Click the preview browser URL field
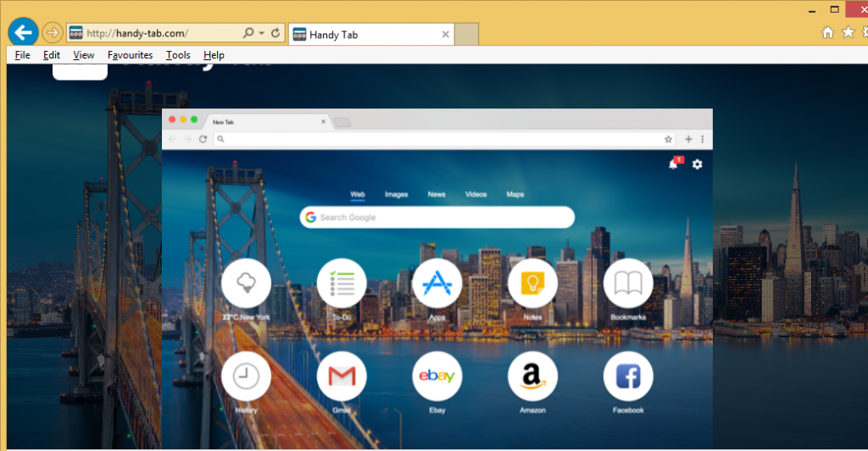The height and width of the screenshot is (451, 868). point(442,139)
